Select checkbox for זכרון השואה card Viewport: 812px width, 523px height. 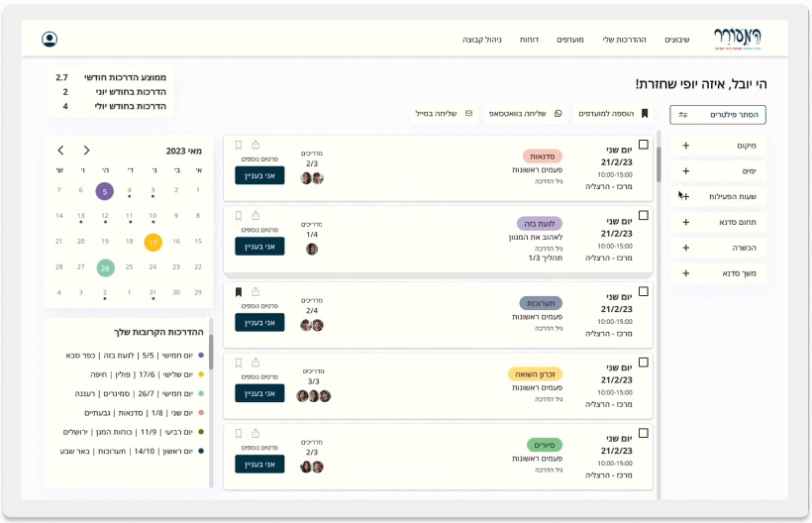644,363
